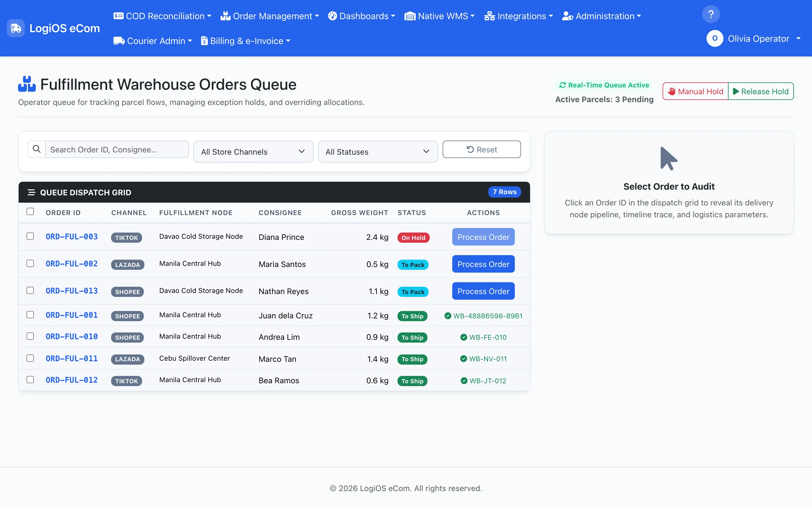Open order ORD-FUL-013 link
Screen dimensions: 812x508
tap(72, 291)
